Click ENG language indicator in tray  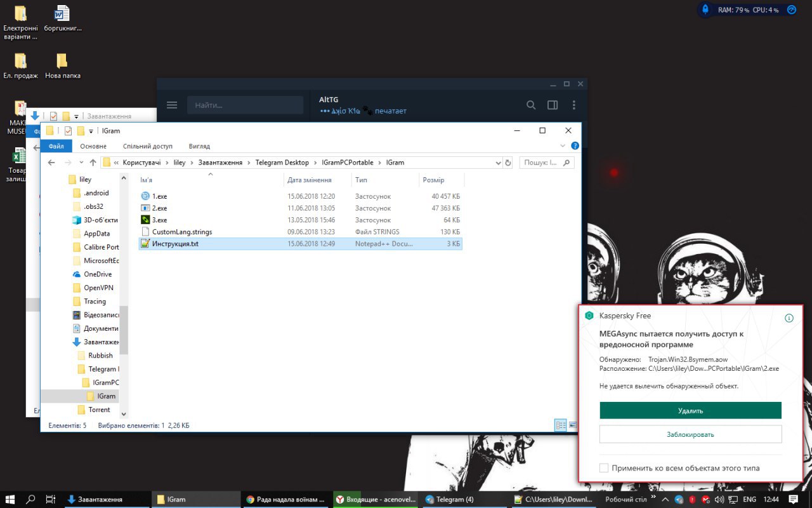(749, 499)
